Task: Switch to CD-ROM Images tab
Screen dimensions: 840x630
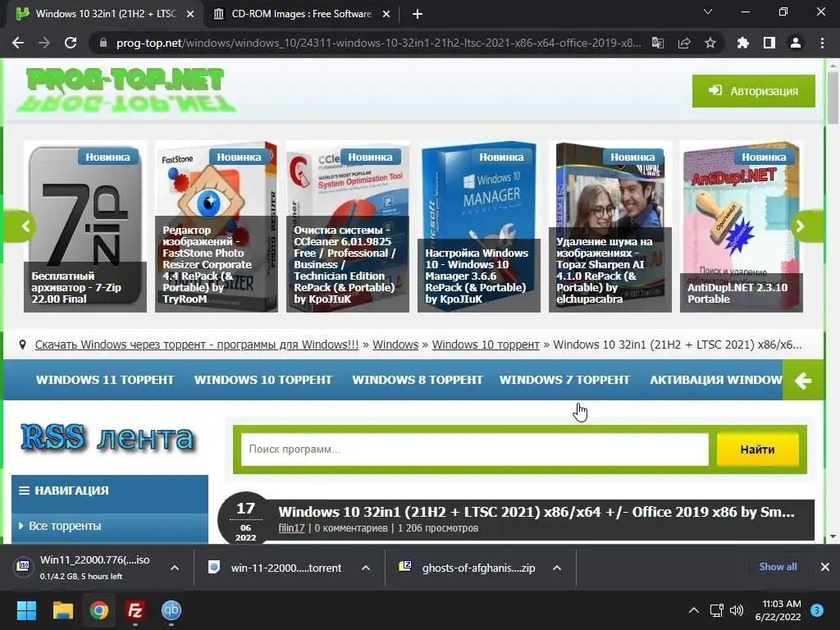Action: (x=301, y=14)
